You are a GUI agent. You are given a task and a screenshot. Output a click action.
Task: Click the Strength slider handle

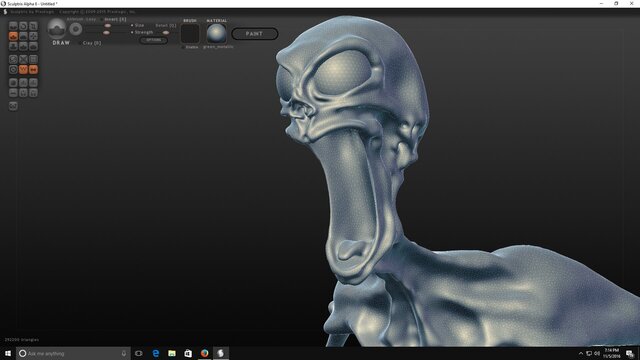(x=106, y=32)
